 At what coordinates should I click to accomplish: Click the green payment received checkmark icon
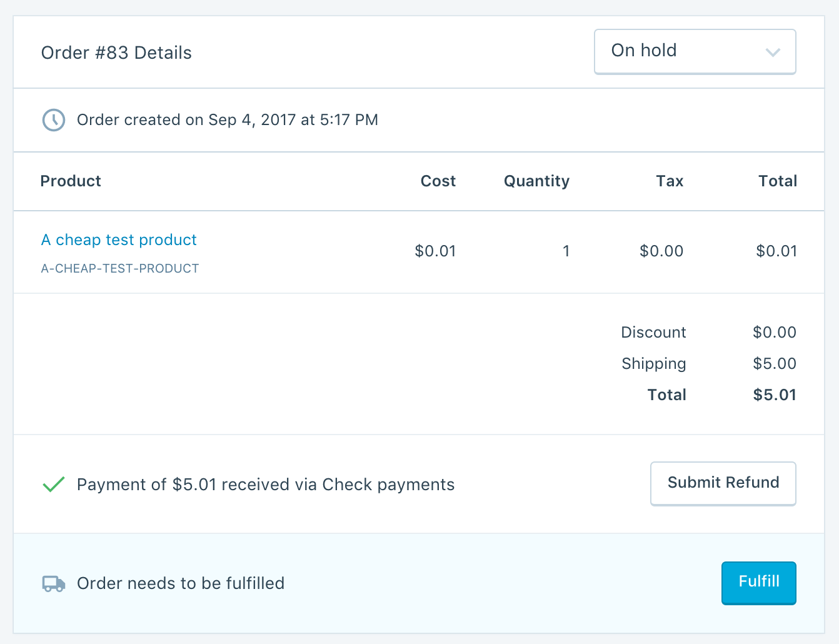(54, 485)
